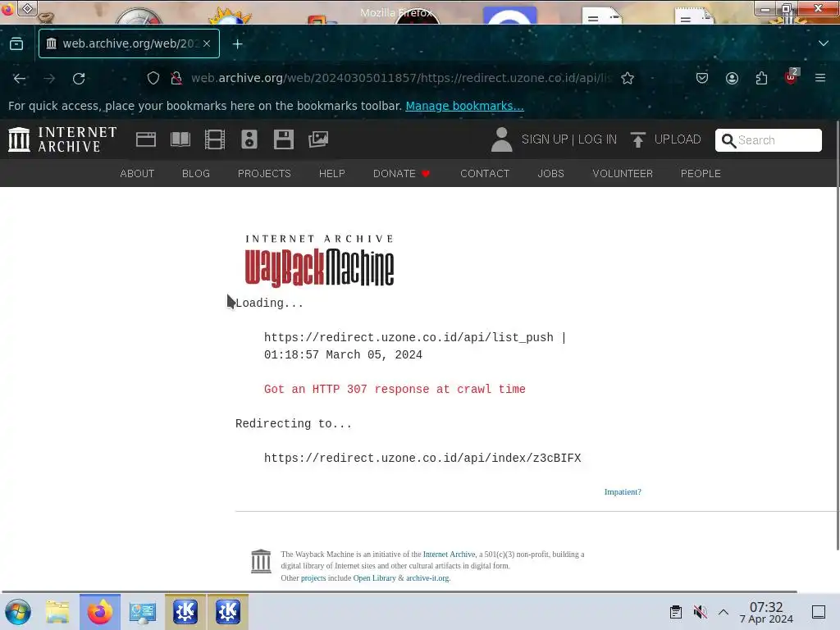Open the PEOPLE menu item
The image size is (840, 630).
(701, 174)
